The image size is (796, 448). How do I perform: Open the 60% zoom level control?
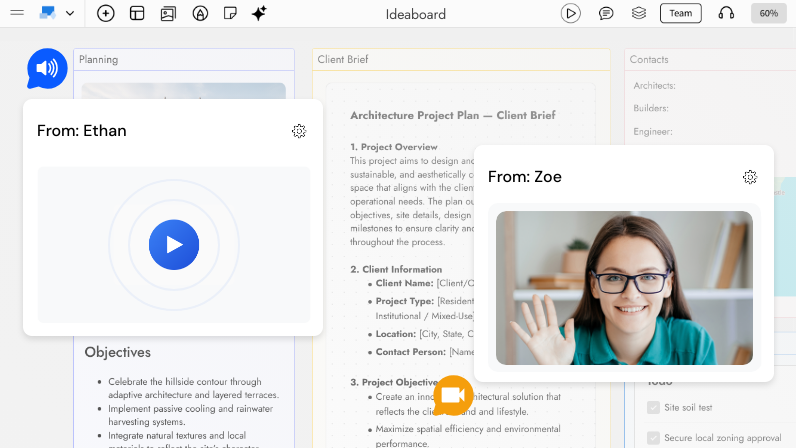click(769, 13)
